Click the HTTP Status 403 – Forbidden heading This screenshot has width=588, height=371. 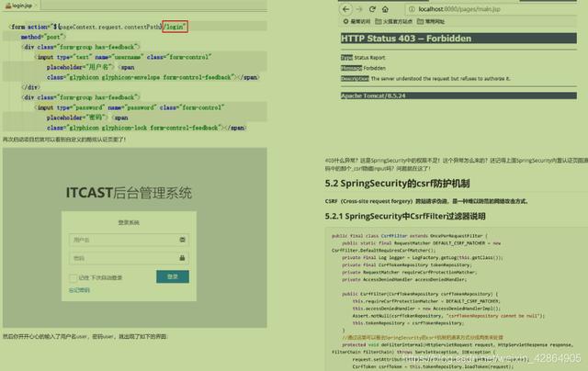pos(406,39)
